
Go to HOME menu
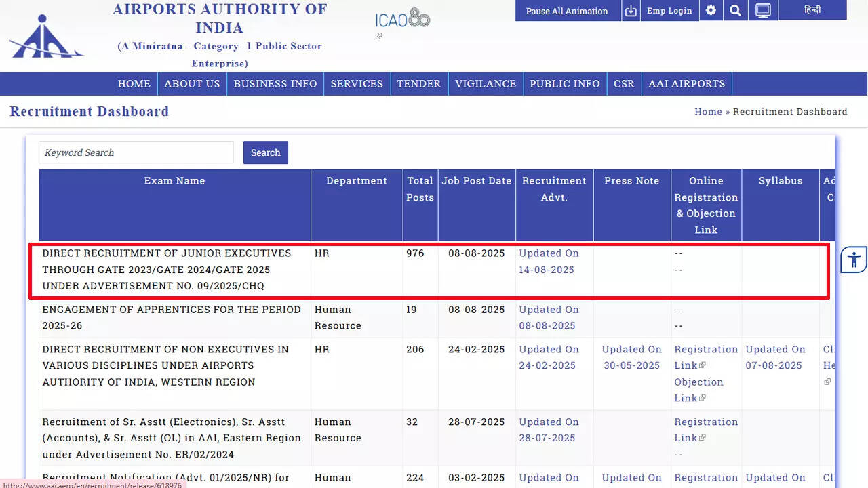(x=134, y=84)
